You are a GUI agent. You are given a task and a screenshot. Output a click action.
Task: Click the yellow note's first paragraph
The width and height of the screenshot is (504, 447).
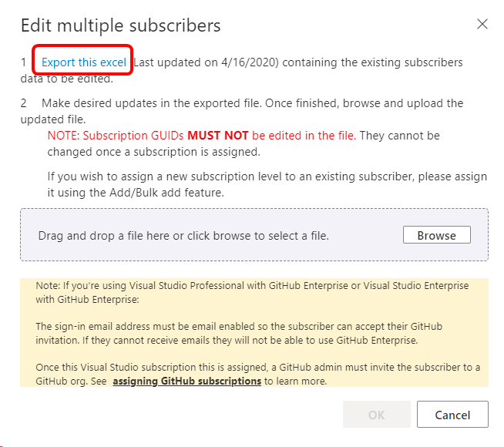251,291
